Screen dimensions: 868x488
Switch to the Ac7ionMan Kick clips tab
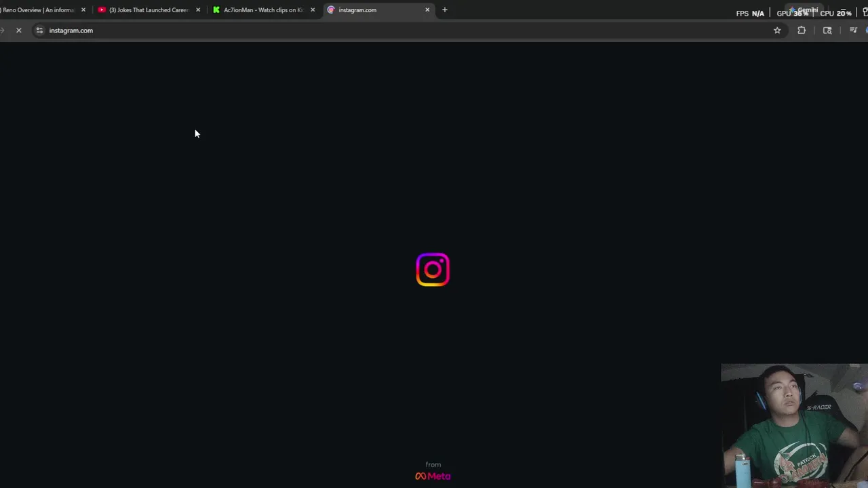[x=263, y=10]
